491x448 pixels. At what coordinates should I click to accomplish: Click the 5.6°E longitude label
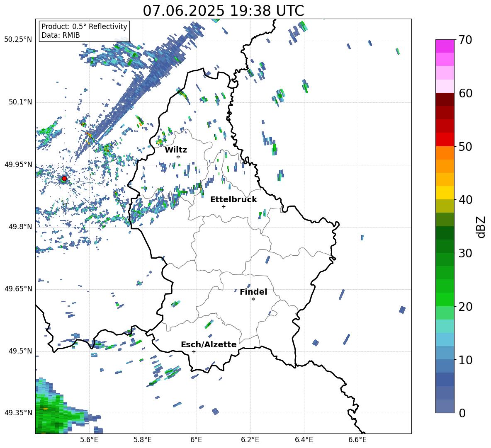pos(89,440)
